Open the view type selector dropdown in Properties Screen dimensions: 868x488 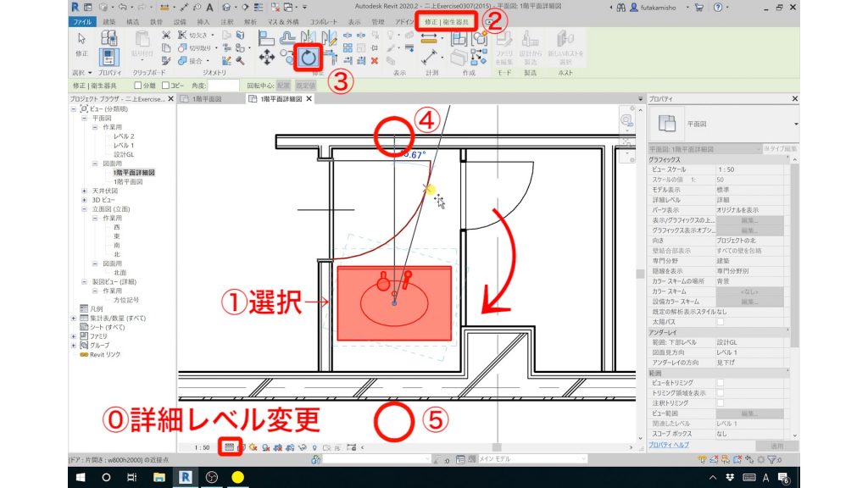[795, 124]
